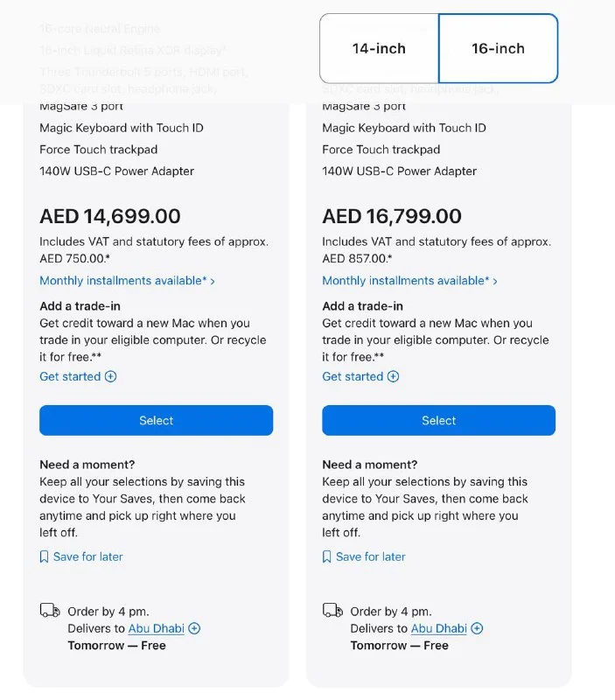Change delivery location Abu Dhabi in right card
This screenshot has width=615, height=700.
tap(438, 628)
